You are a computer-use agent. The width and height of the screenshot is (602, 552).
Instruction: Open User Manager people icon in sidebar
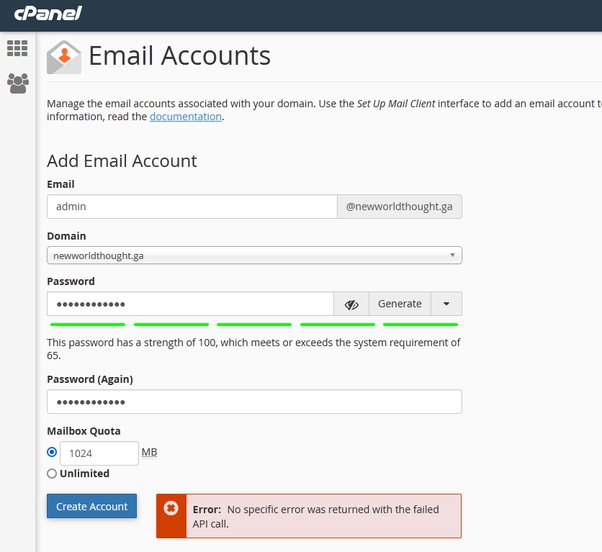17,83
